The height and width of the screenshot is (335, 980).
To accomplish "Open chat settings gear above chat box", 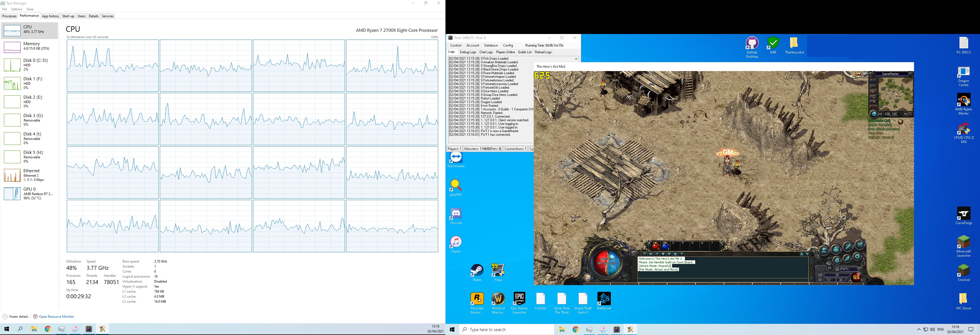I will (807, 254).
